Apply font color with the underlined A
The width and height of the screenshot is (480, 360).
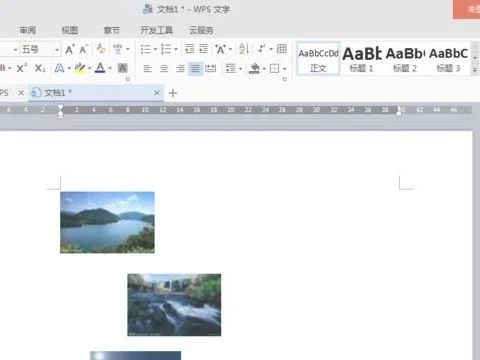(x=100, y=68)
